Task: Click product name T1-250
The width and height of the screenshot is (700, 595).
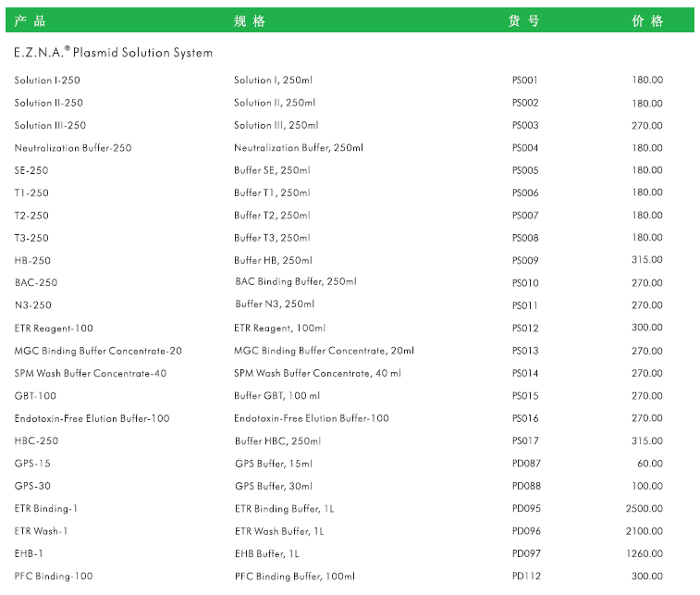Action: pos(31,193)
